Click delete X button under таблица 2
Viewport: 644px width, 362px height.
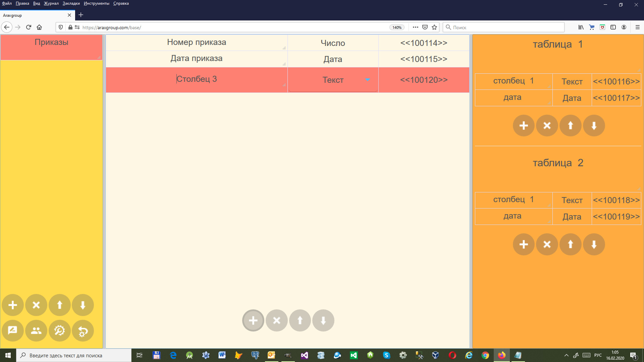click(x=547, y=244)
